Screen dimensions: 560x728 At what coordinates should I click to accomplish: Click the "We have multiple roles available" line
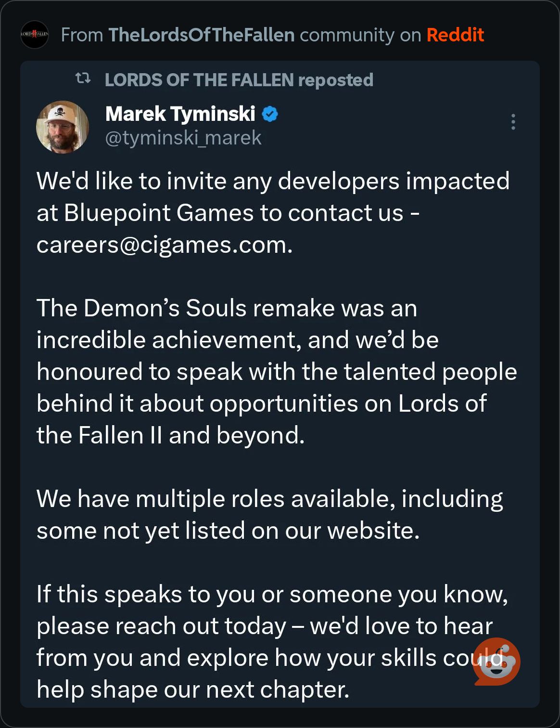pos(269,499)
